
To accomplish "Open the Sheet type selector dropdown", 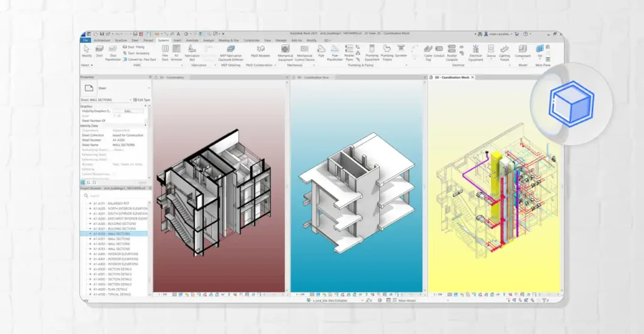I will [x=148, y=88].
